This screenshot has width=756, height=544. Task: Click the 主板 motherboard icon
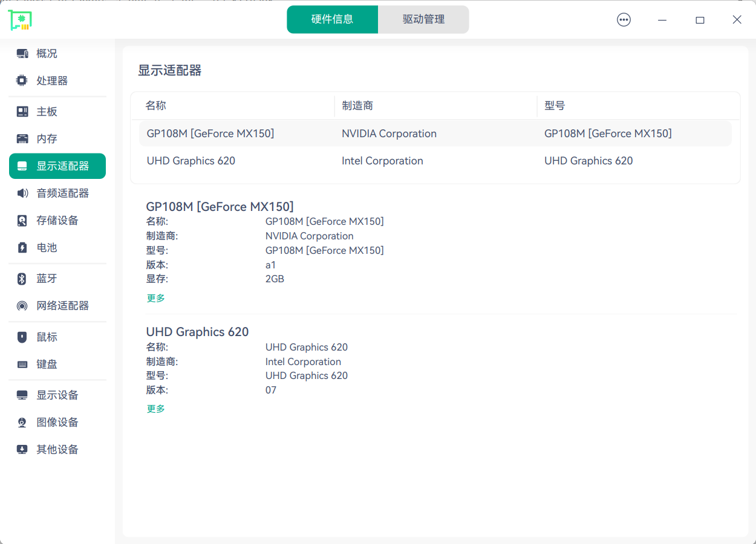click(x=22, y=112)
